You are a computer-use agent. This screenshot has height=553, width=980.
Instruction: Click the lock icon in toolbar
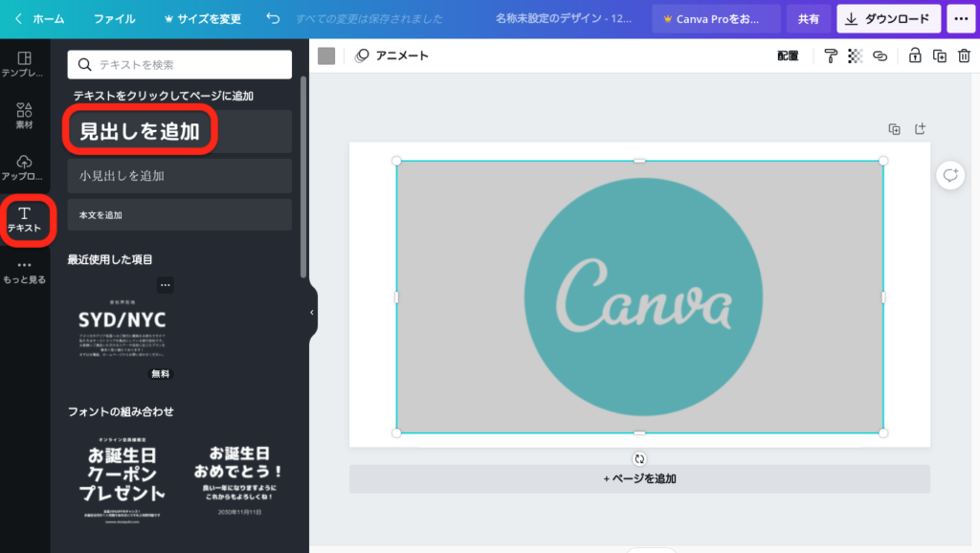click(915, 55)
